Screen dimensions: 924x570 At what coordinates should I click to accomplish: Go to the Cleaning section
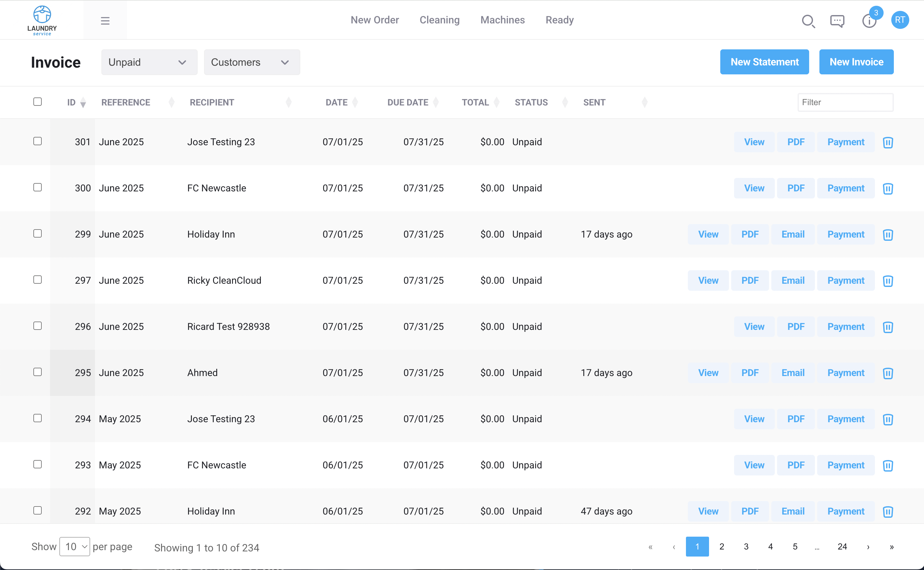point(440,20)
